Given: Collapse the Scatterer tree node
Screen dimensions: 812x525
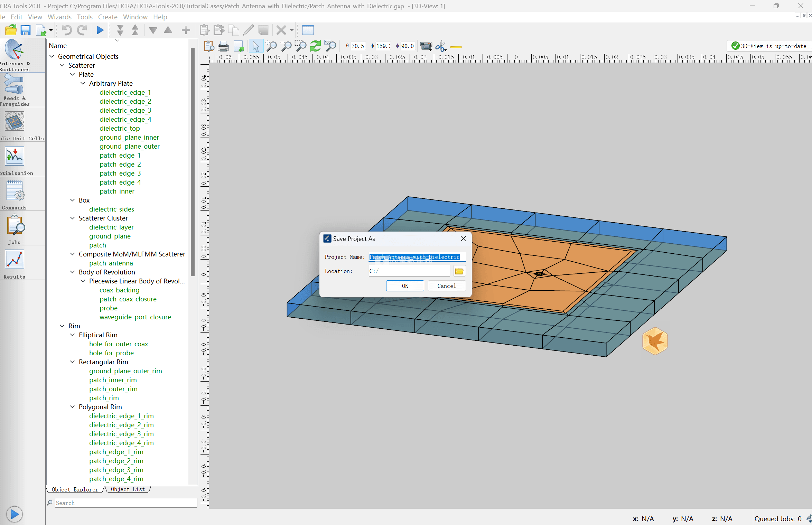Looking at the screenshot, I should [x=62, y=65].
